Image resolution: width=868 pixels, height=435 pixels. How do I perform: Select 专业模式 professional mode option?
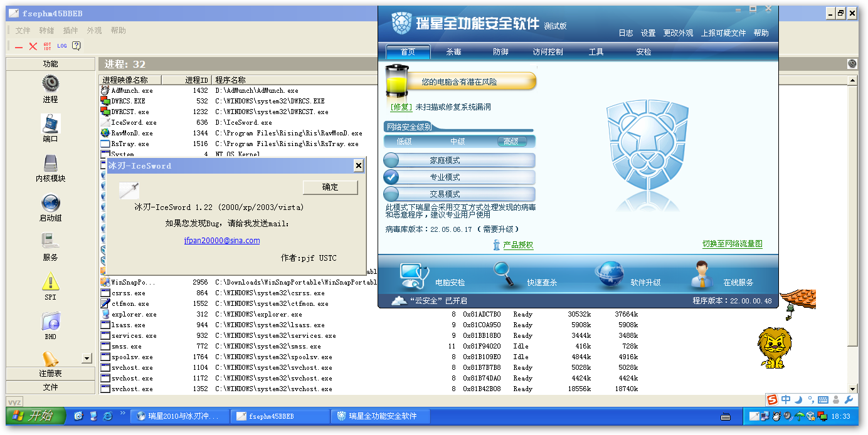click(x=459, y=177)
